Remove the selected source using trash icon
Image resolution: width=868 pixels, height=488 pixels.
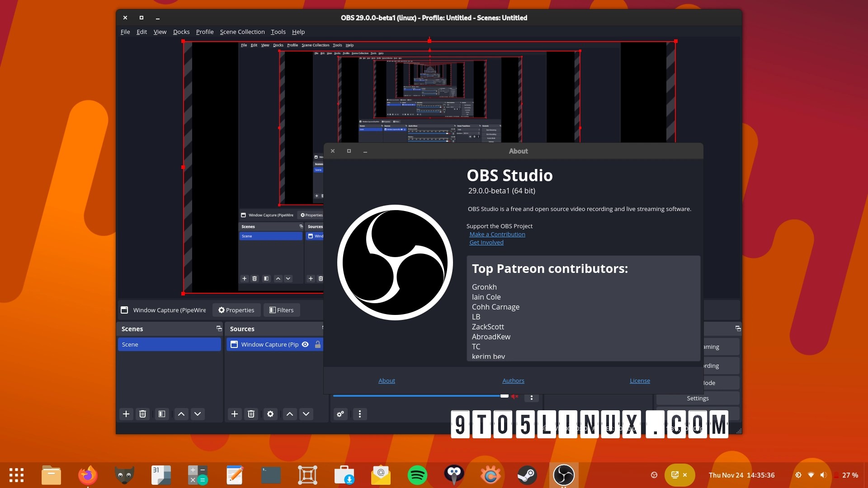click(251, 414)
